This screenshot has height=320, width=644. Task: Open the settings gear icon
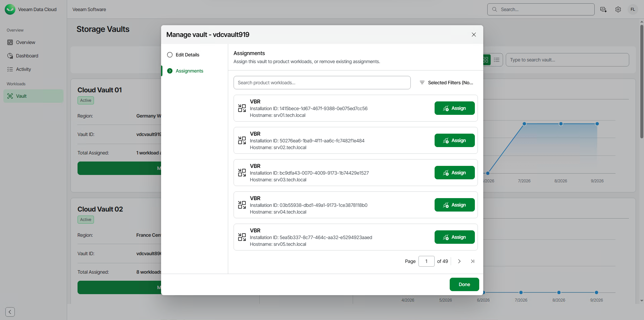618,9
